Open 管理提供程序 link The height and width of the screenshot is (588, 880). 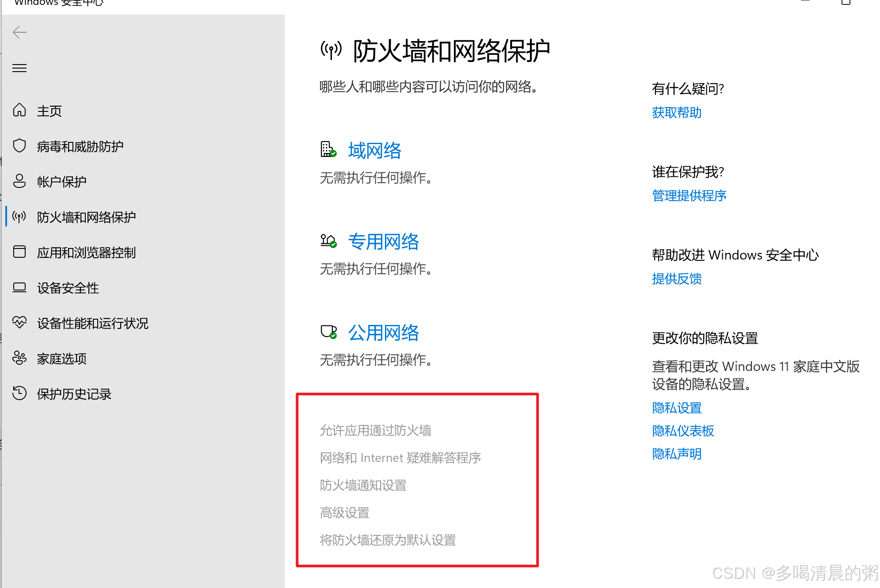coord(689,195)
